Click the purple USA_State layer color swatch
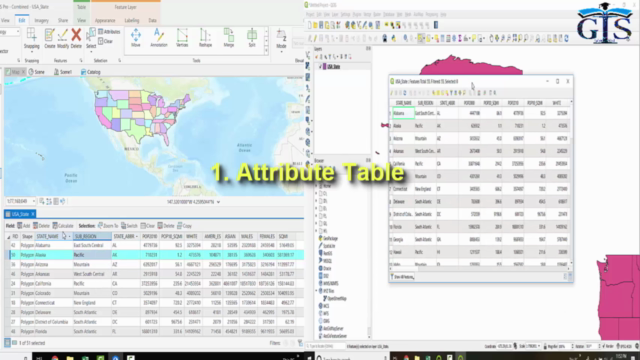 click(324, 67)
